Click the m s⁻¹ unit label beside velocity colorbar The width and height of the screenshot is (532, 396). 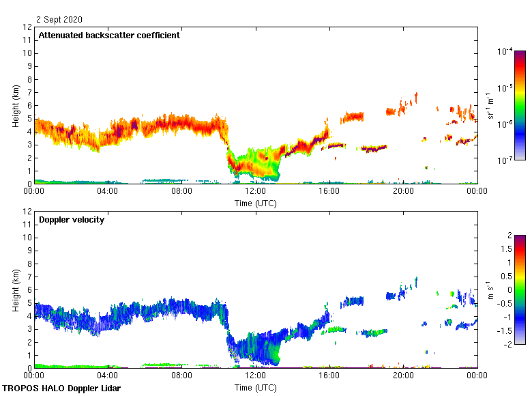click(489, 289)
